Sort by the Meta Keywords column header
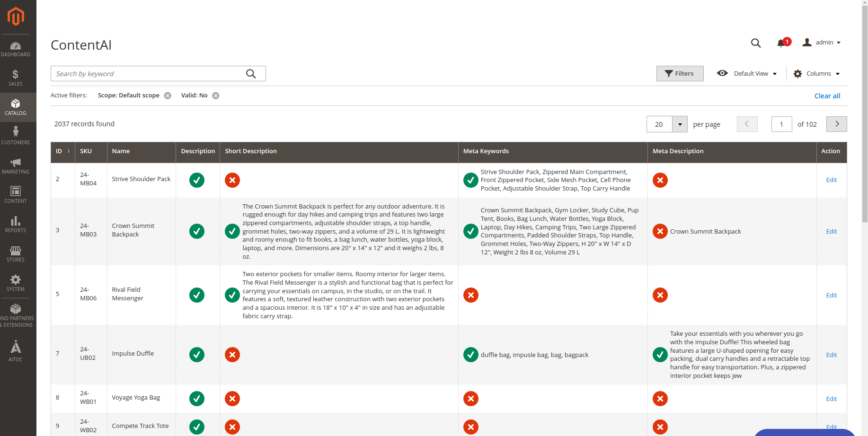The image size is (868, 436). 553,151
